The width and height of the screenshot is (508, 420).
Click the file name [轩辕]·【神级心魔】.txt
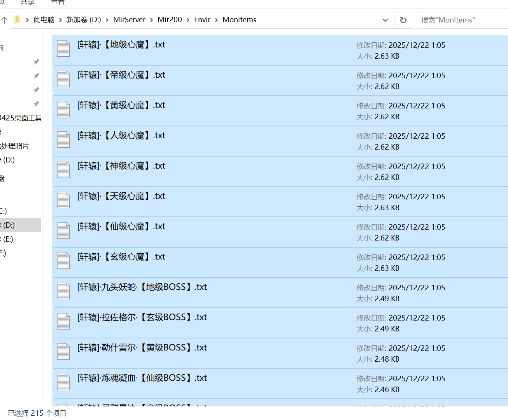[x=121, y=166]
